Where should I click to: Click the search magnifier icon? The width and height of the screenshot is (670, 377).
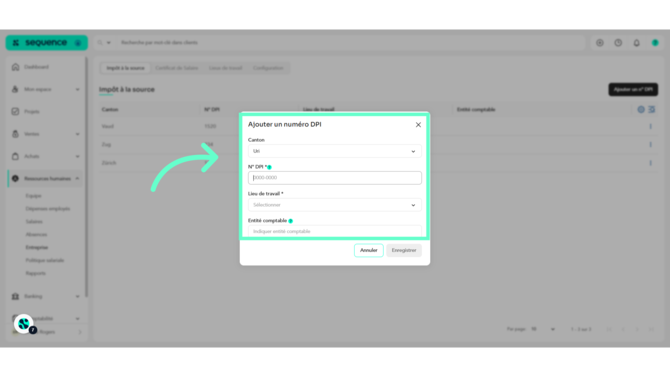point(100,43)
